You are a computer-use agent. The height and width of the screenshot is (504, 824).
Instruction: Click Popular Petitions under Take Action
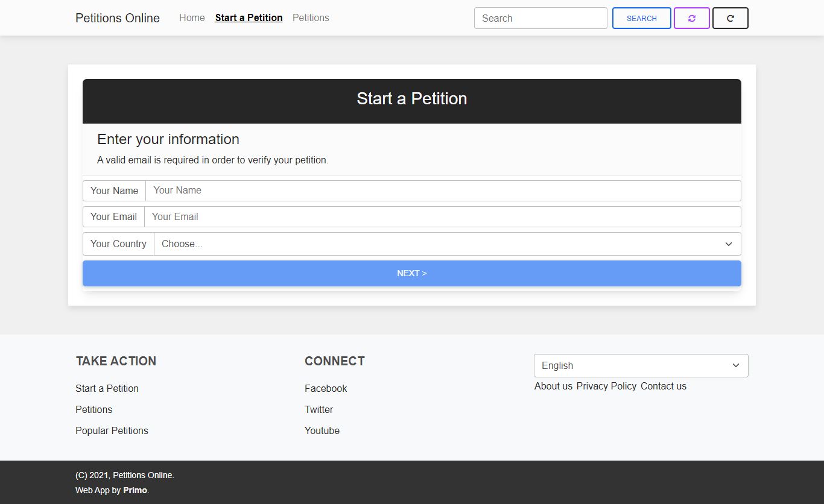[x=112, y=431]
